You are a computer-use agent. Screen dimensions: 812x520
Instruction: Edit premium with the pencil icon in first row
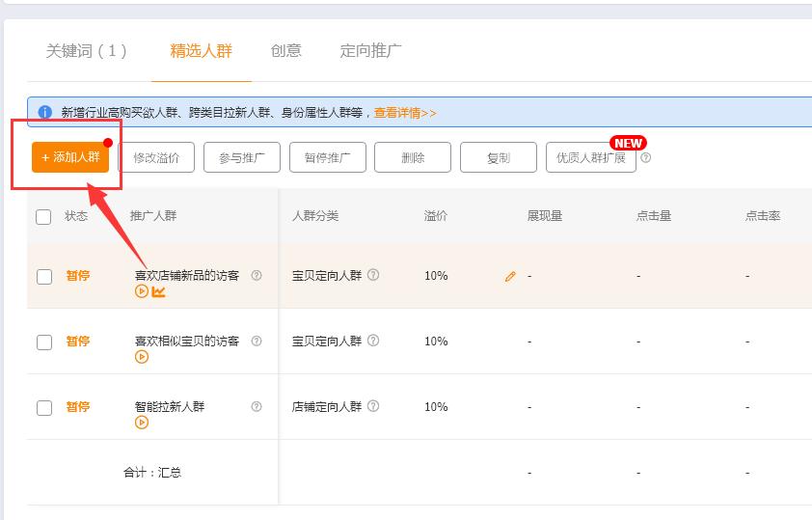coord(510,277)
